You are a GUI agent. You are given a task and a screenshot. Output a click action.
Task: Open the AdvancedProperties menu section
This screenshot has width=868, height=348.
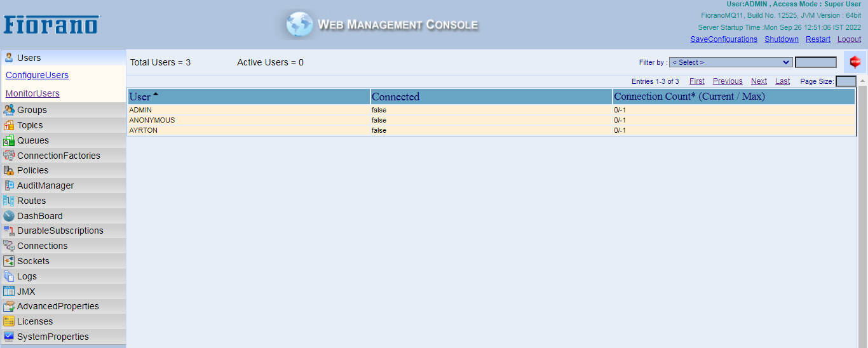tap(64, 306)
